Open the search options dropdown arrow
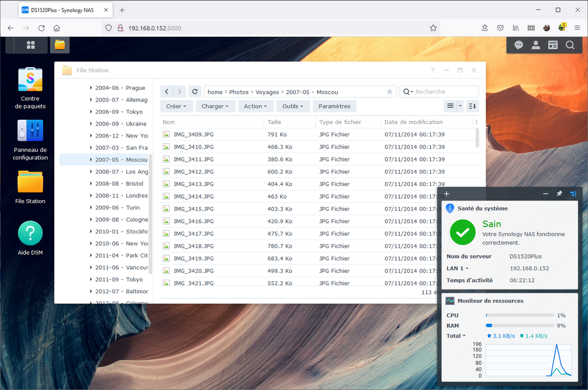 pos(412,92)
